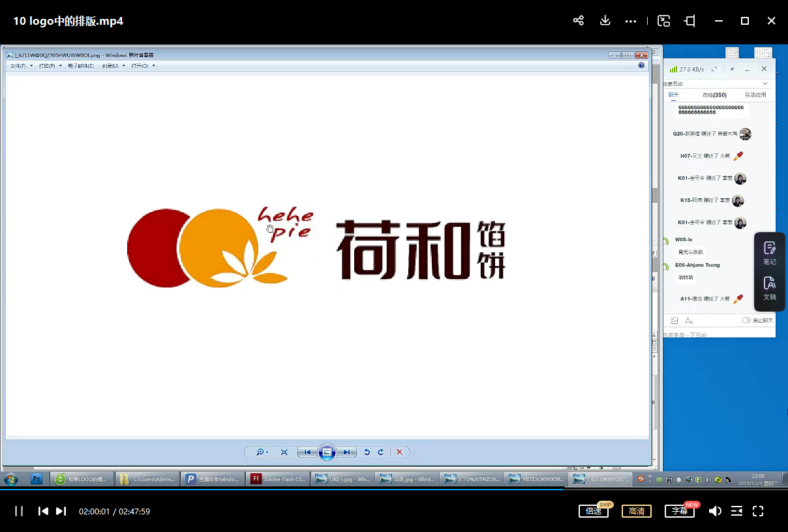Click the 荷和馅饼 logo image

(317, 247)
